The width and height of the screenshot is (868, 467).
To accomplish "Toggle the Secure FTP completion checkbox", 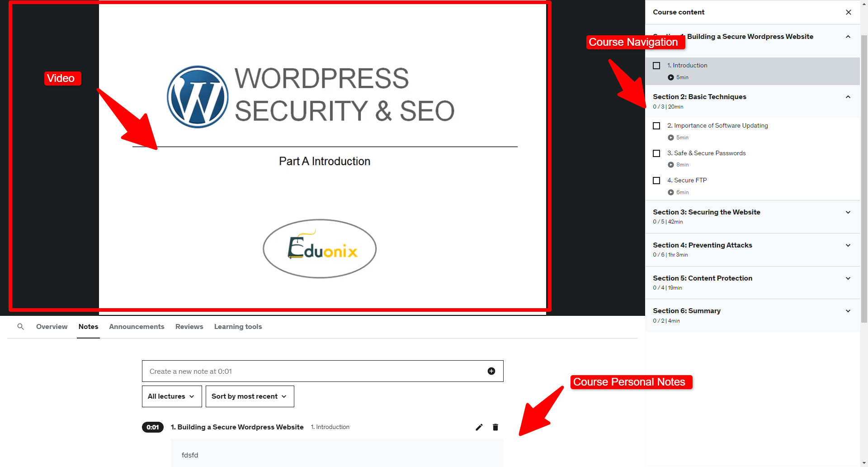I will click(656, 181).
